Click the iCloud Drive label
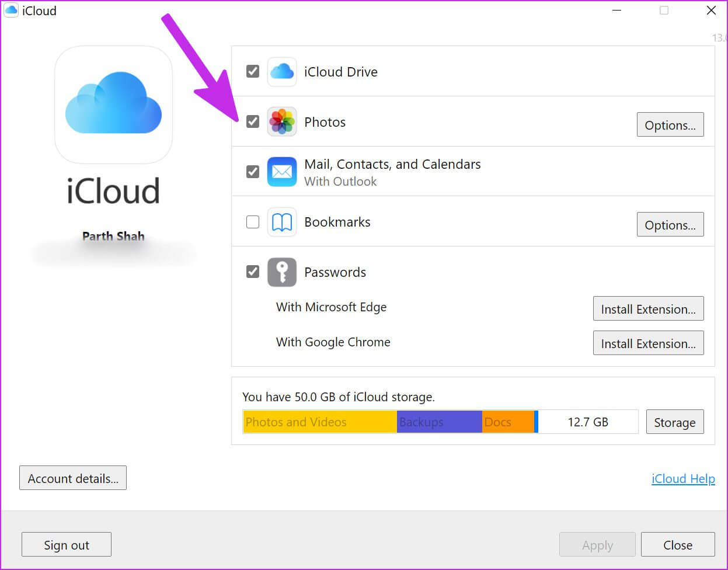 pos(341,72)
